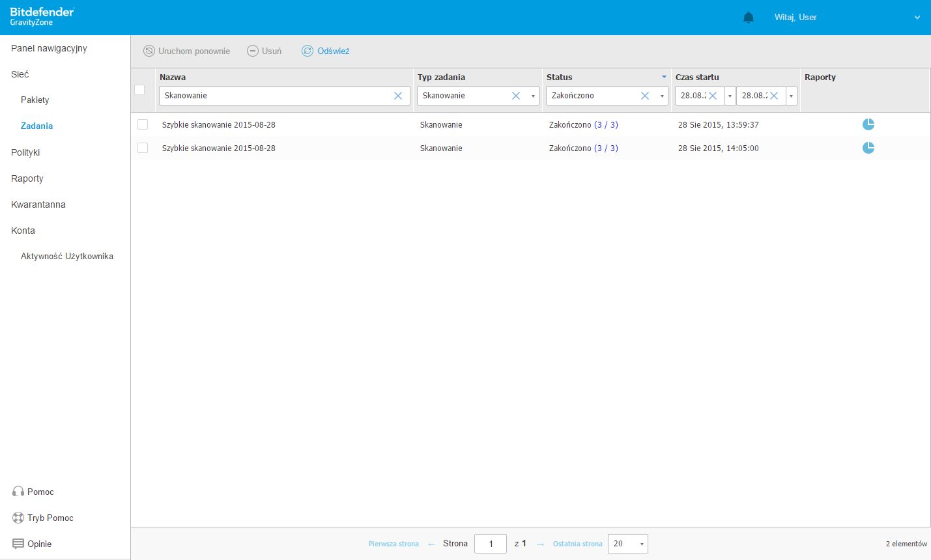931x560 pixels.
Task: Clear the Nazwa filter text
Action: click(398, 96)
